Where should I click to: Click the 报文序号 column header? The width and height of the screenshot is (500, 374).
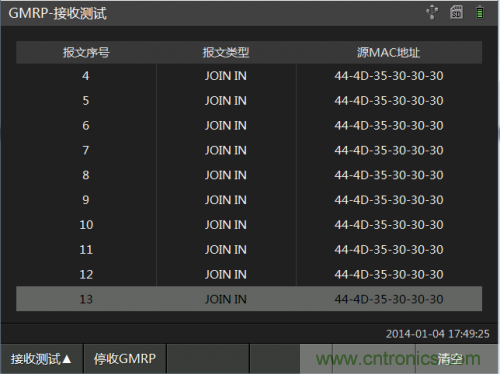click(x=86, y=52)
